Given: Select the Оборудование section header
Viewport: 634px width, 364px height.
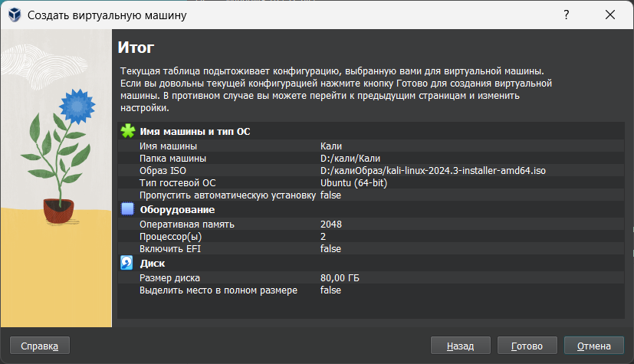Looking at the screenshot, I should tap(177, 210).
